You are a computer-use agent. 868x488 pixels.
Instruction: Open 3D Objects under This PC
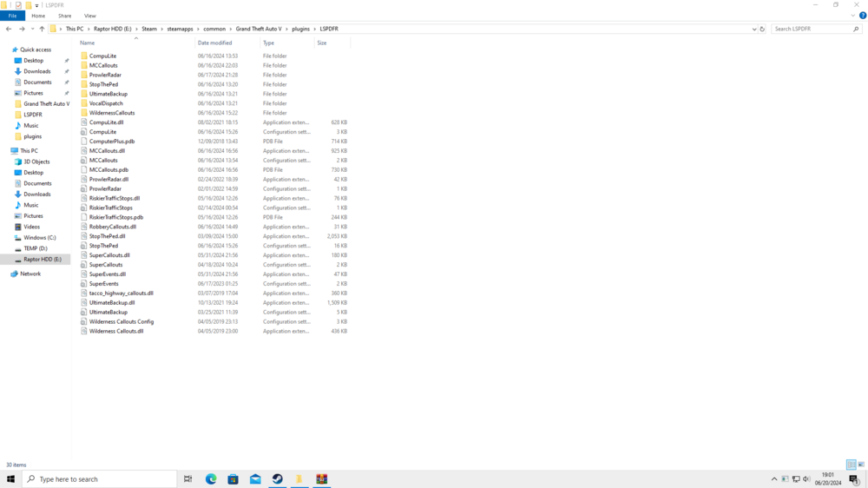click(x=36, y=162)
